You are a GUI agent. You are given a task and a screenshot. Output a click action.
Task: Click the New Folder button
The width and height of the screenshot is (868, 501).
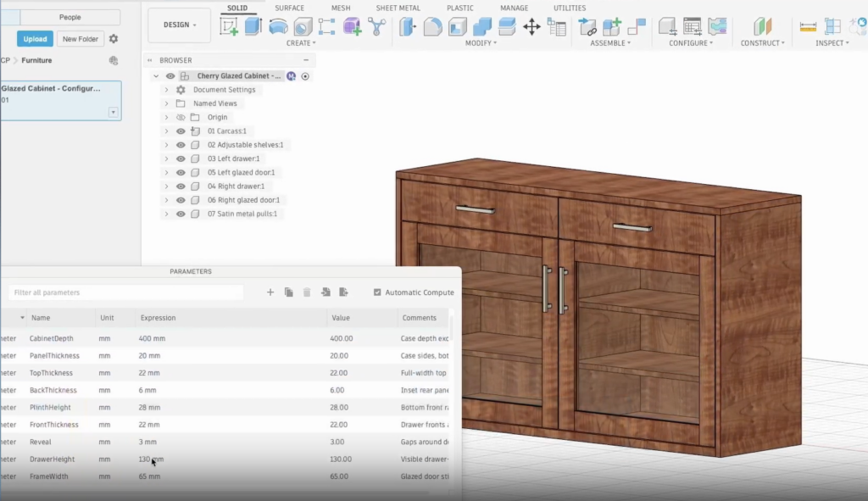pyautogui.click(x=81, y=39)
